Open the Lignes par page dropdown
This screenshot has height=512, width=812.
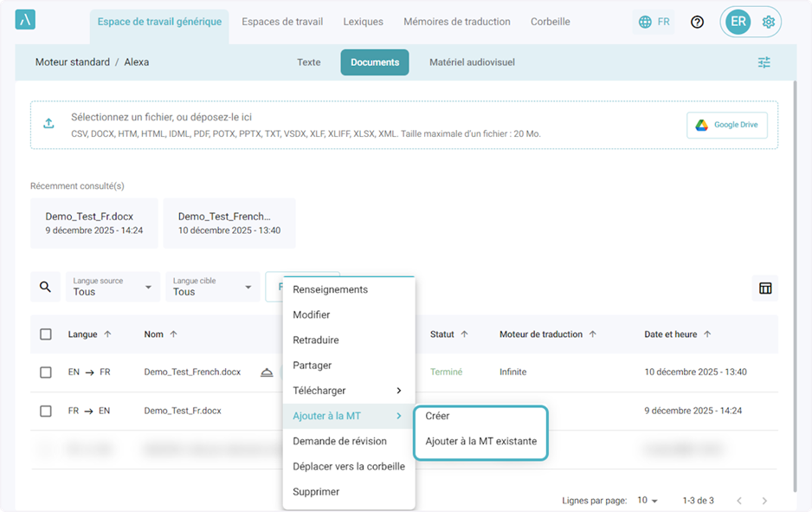[648, 501]
